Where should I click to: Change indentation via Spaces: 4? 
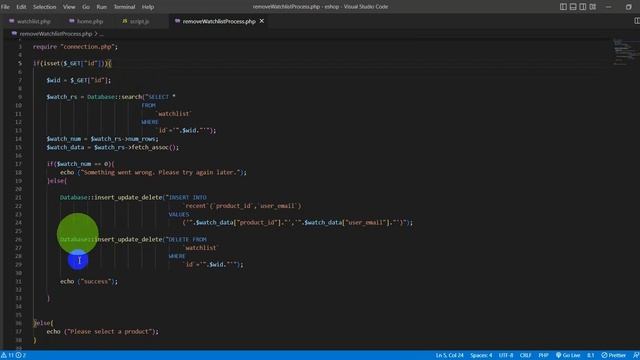pos(481,355)
